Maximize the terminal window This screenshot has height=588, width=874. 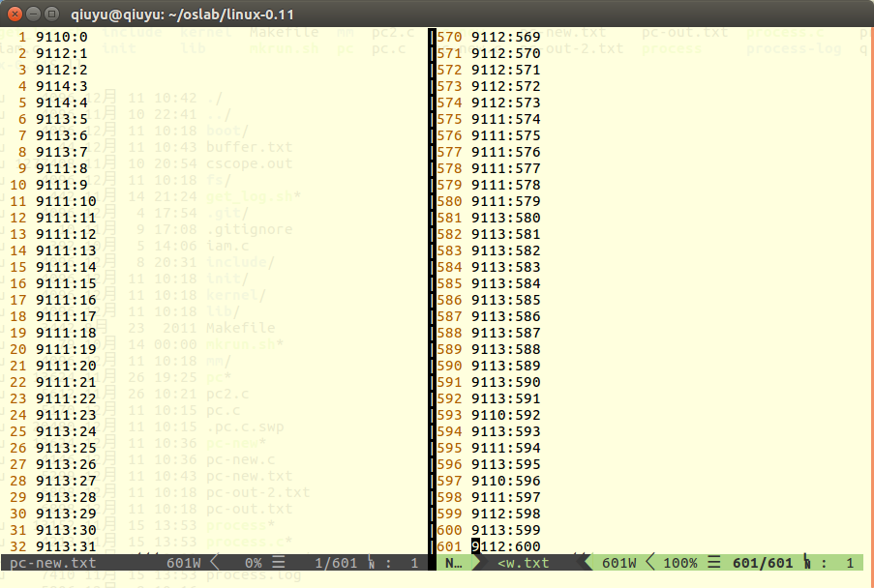pyautogui.click(x=50, y=14)
